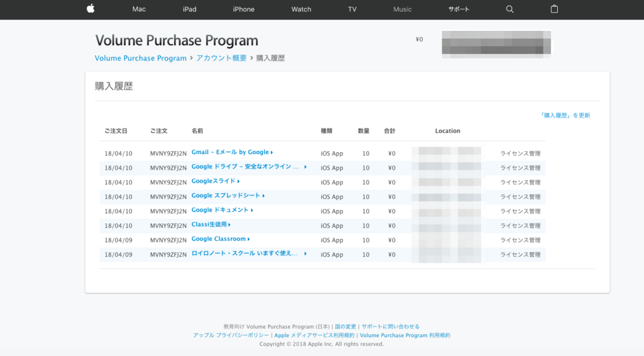Viewport: 644px width, 356px height.
Task: Click the ご注文日 column header
Action: point(116,131)
